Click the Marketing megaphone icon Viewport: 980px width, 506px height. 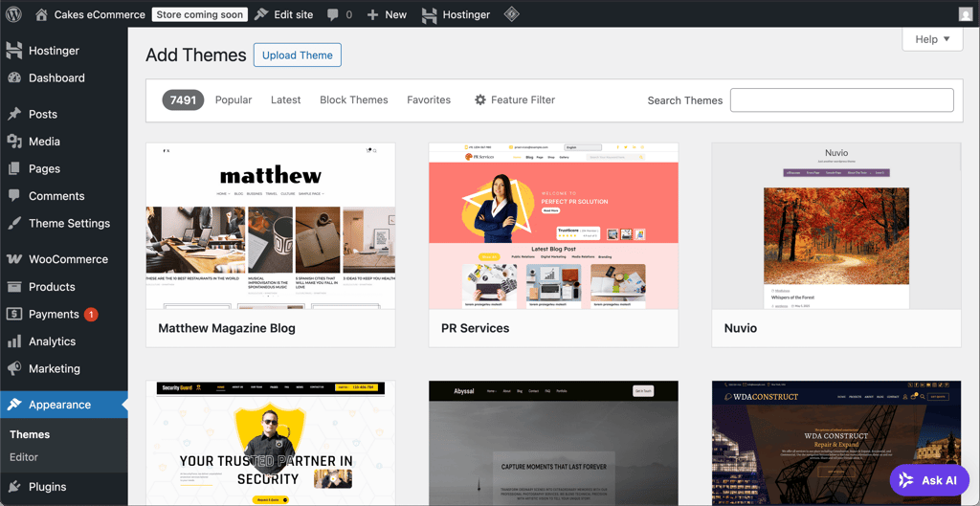[x=13, y=368]
